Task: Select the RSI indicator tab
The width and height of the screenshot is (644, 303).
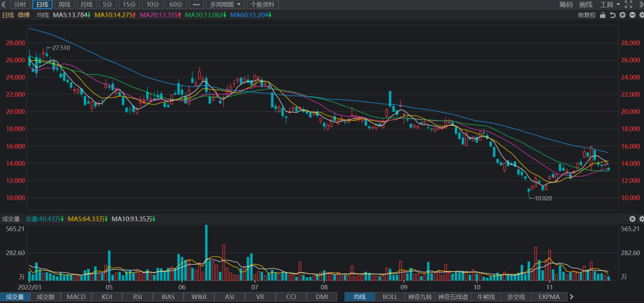Action: click(x=138, y=297)
